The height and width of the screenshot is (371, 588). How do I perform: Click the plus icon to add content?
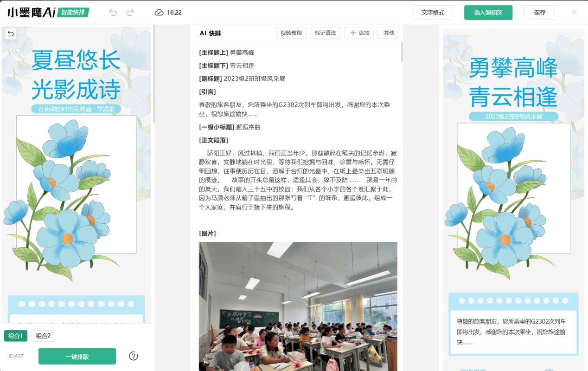coord(353,33)
